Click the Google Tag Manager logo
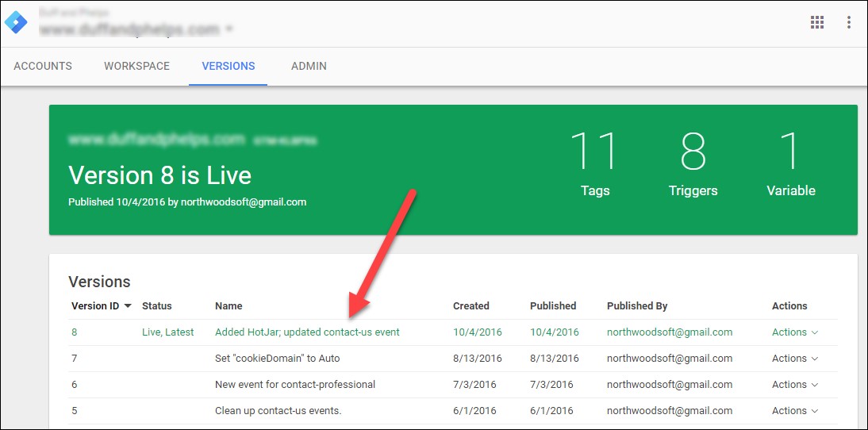Viewport: 868px width, 430px height. [16, 23]
